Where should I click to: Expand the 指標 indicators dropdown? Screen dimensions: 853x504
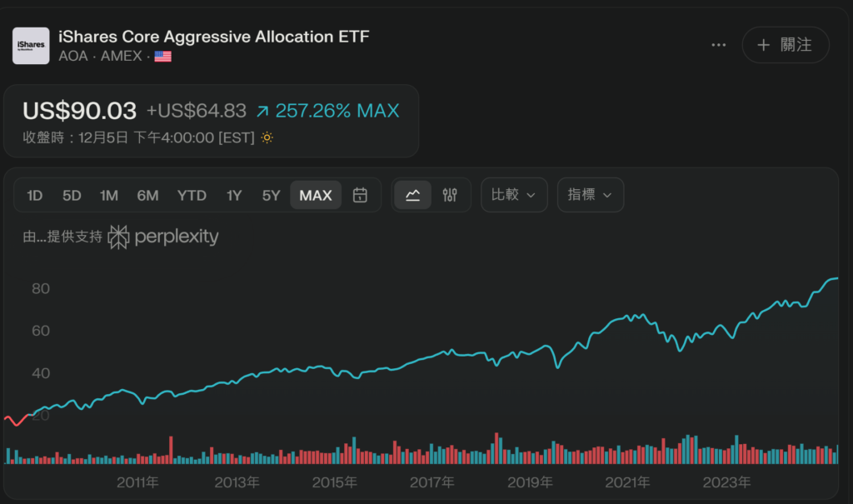[590, 195]
